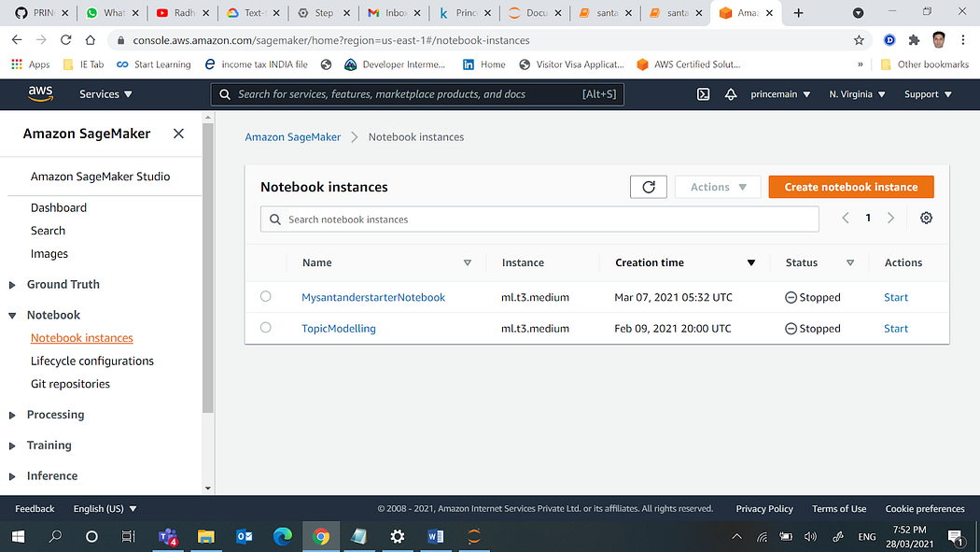Expand the Ground Truth section
980x552 pixels.
[x=12, y=285]
